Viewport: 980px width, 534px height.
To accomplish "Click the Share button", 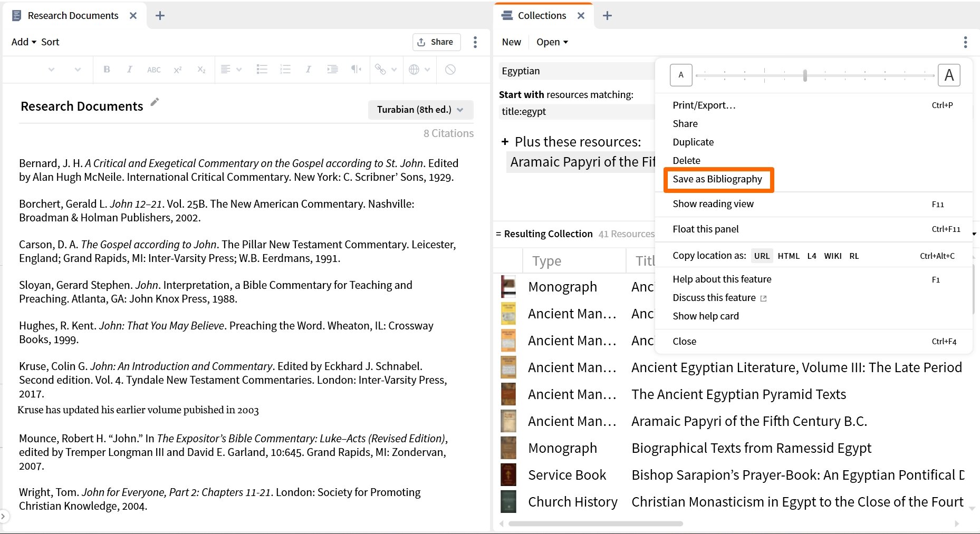I will [x=436, y=42].
